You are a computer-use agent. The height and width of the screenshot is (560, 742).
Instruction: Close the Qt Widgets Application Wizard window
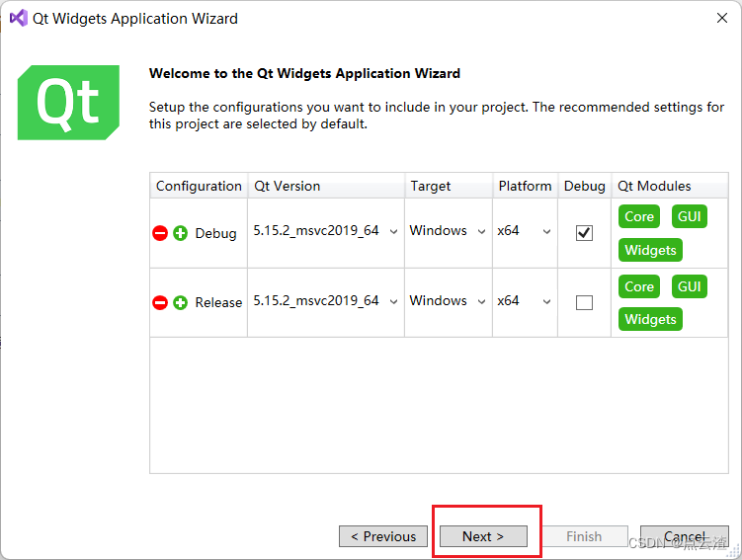click(x=722, y=18)
